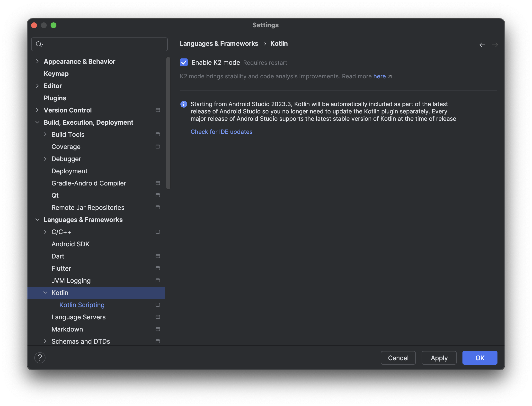Image resolution: width=532 pixels, height=406 pixels.
Task: Click the back navigation arrow
Action: (x=482, y=45)
